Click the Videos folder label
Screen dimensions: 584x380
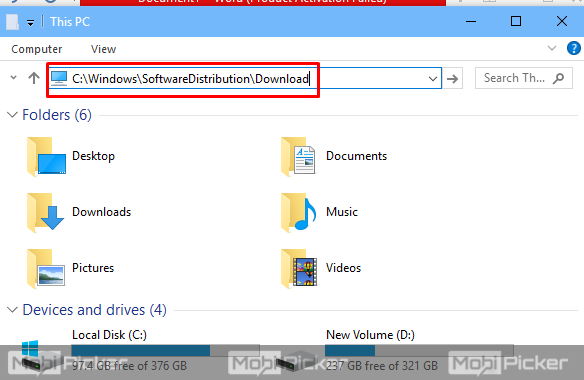point(343,268)
